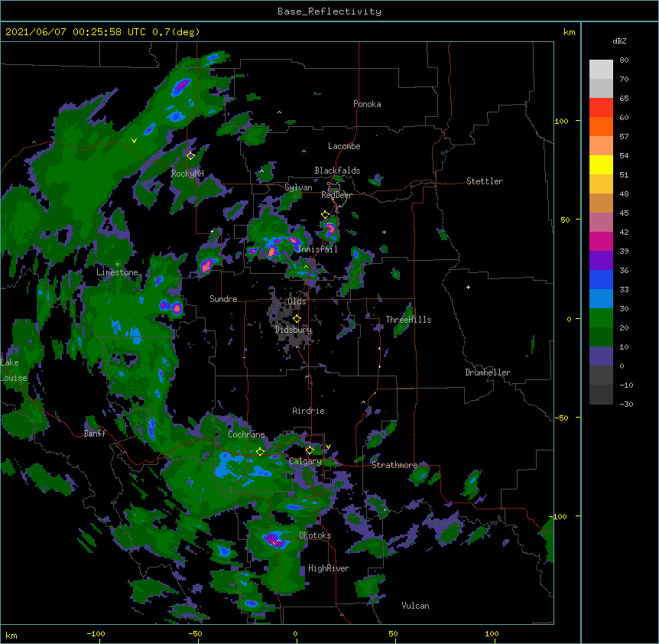Click the Didsbury town label
Image resolution: width=659 pixels, height=644 pixels.
[294, 330]
